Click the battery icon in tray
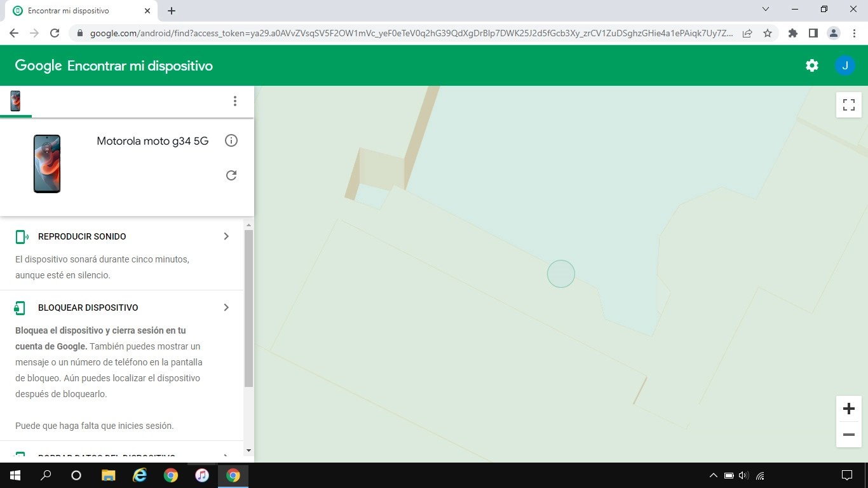 coord(729,475)
